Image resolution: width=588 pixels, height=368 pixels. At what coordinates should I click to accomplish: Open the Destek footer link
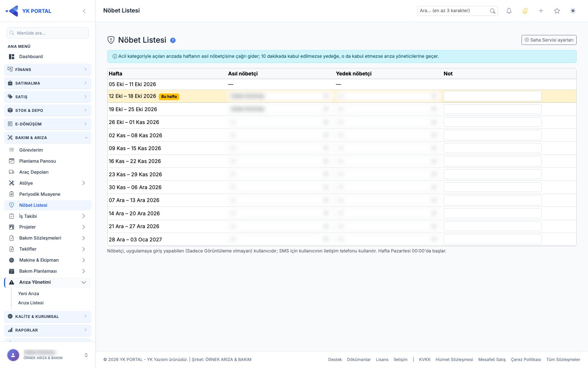point(335,360)
